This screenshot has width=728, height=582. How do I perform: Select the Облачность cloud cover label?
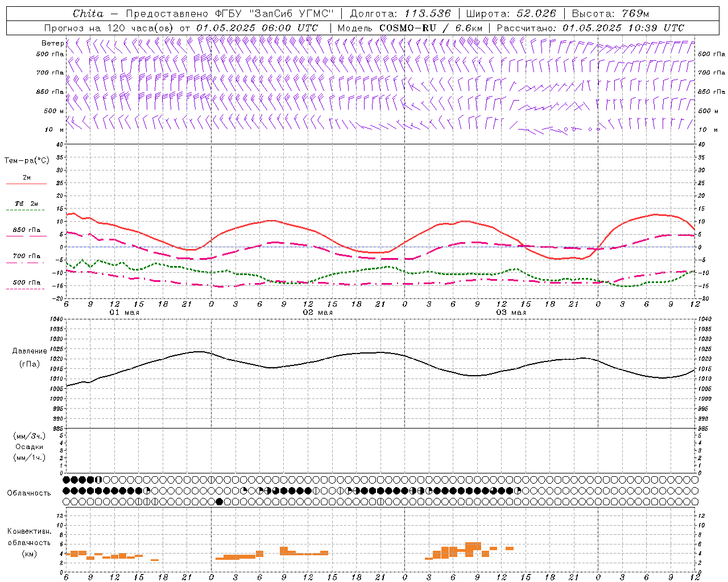click(x=29, y=493)
